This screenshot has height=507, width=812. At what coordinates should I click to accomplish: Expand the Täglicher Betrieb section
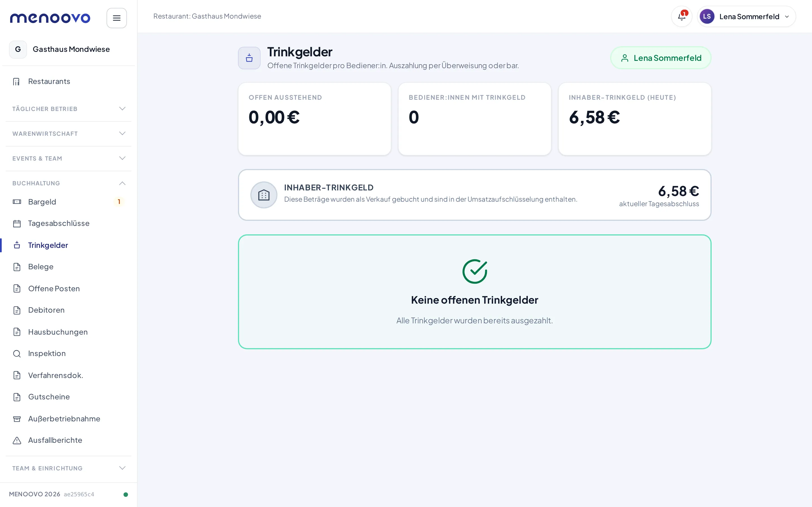coord(69,109)
